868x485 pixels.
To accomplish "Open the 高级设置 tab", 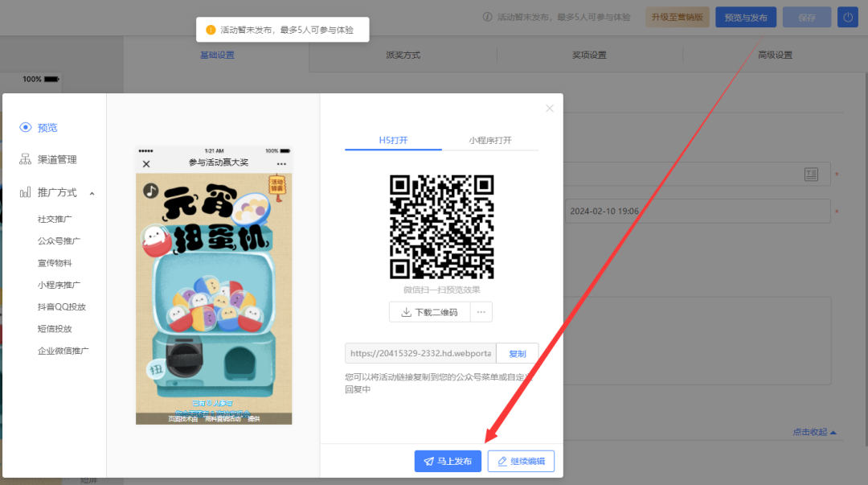I will (x=775, y=55).
